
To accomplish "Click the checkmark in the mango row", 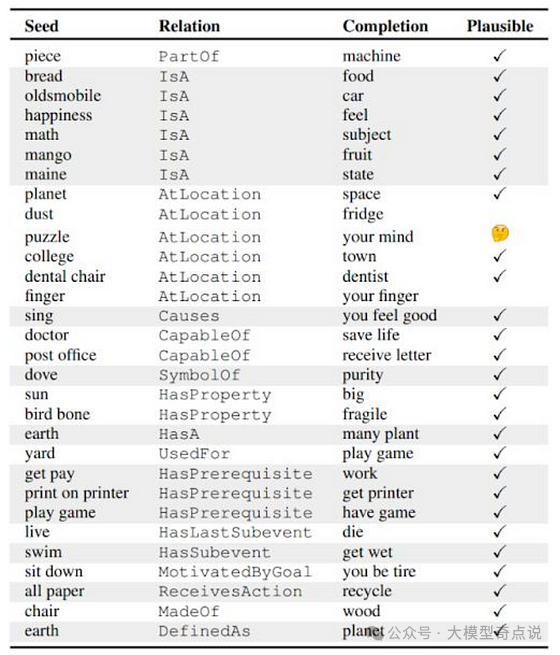I will [499, 155].
